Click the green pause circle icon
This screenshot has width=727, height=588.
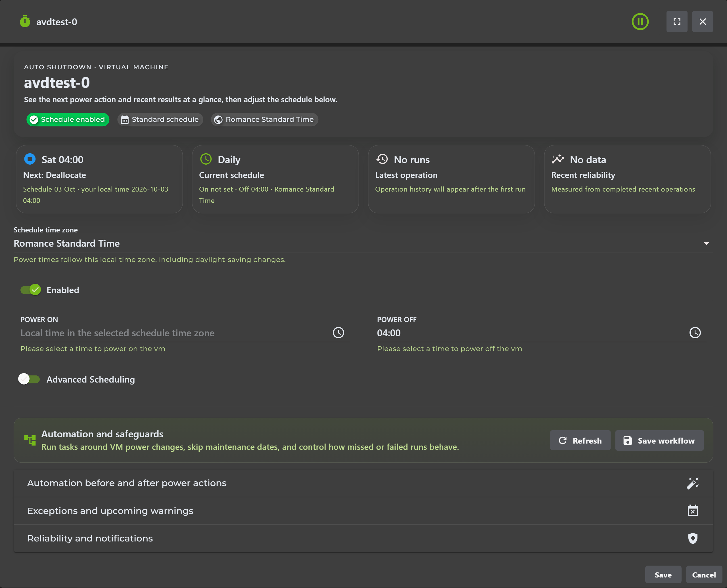tap(640, 22)
